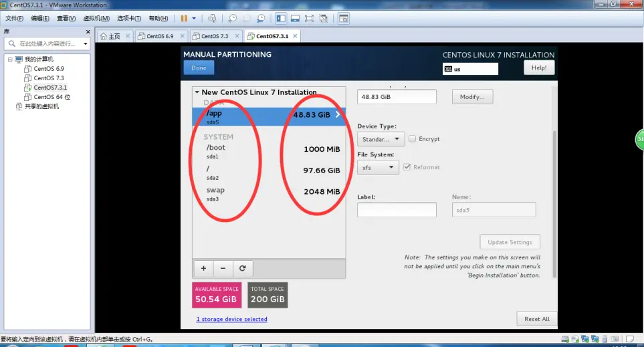Close the CentOS 6.9 tab

click(183, 35)
